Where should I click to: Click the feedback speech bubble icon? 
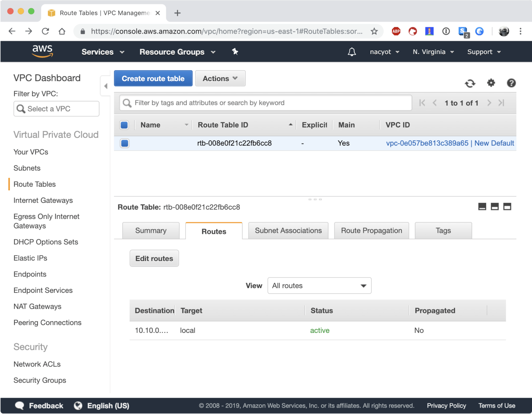pos(20,406)
